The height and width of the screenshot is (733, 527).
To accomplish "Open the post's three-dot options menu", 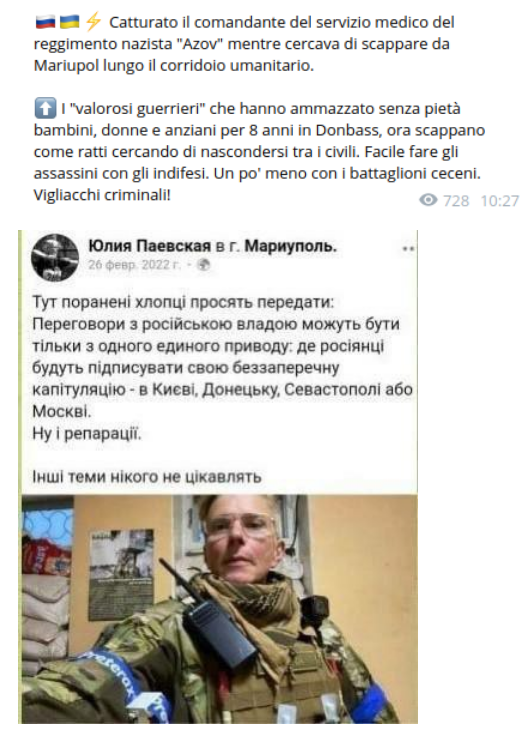I will click(408, 249).
